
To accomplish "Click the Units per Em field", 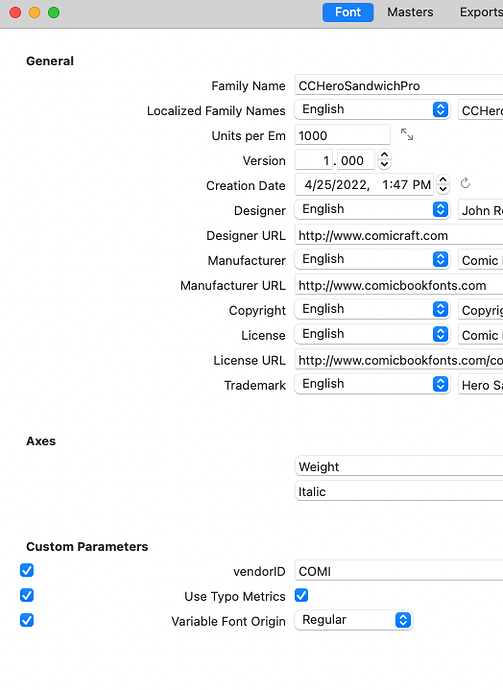I will pos(342,135).
